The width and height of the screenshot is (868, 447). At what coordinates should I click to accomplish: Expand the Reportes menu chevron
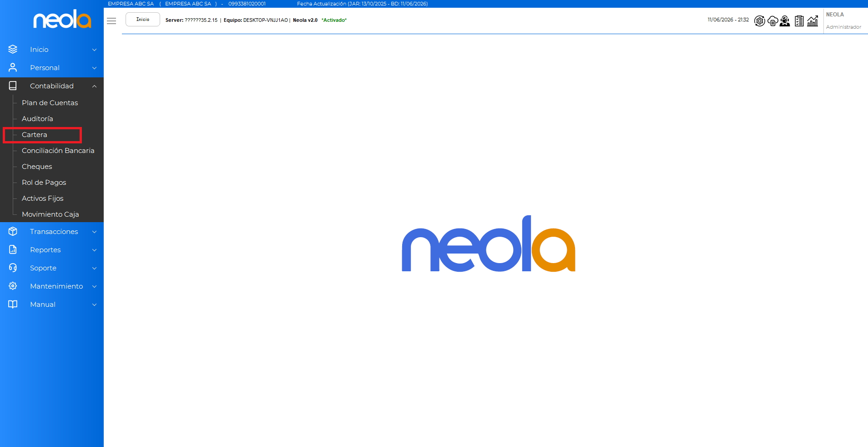pyautogui.click(x=94, y=250)
